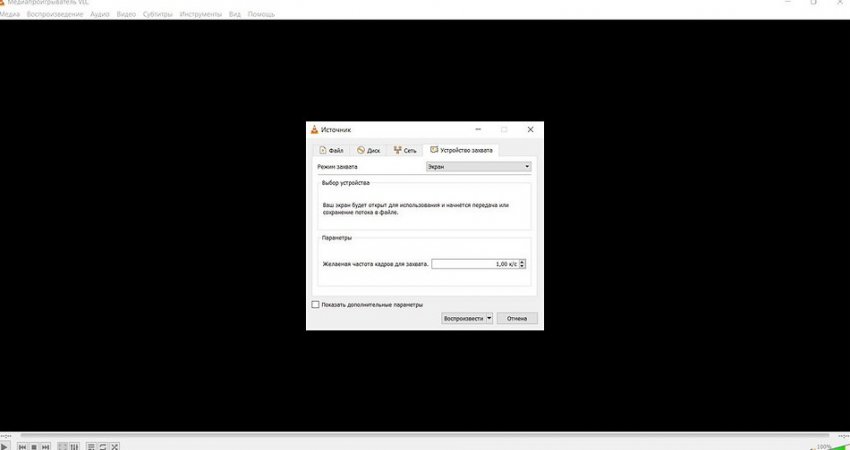Open the arrow next to 'Воспроизвести'

coord(489,319)
